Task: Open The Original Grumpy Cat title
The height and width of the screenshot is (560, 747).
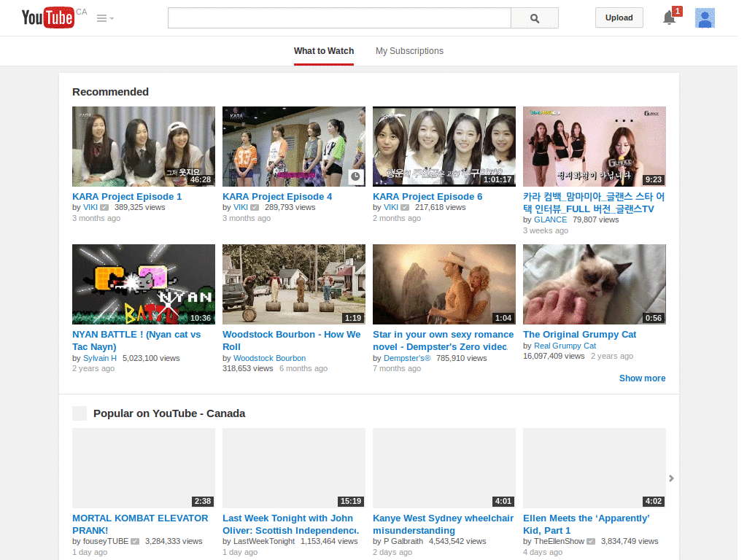Action: [579, 335]
